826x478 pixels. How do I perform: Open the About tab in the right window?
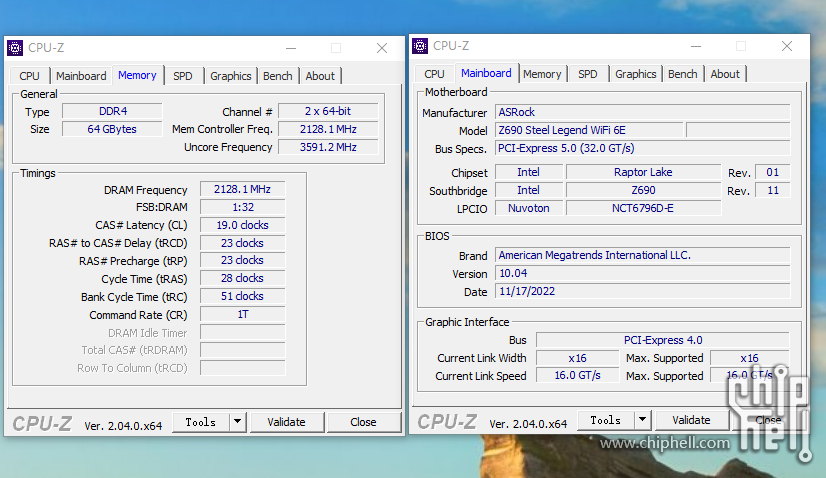pos(725,74)
